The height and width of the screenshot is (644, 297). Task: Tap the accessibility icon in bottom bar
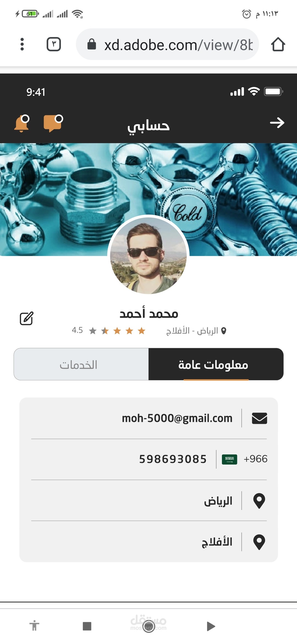(x=34, y=626)
